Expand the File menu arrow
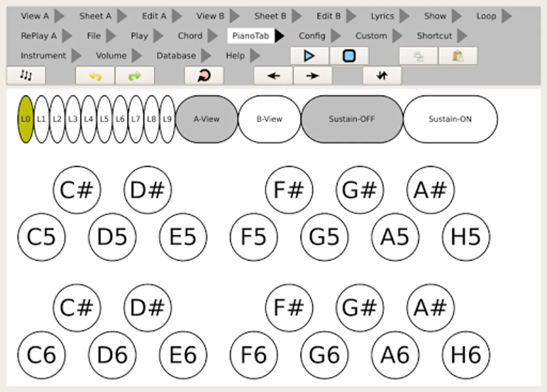The height and width of the screenshot is (392, 547). click(111, 36)
